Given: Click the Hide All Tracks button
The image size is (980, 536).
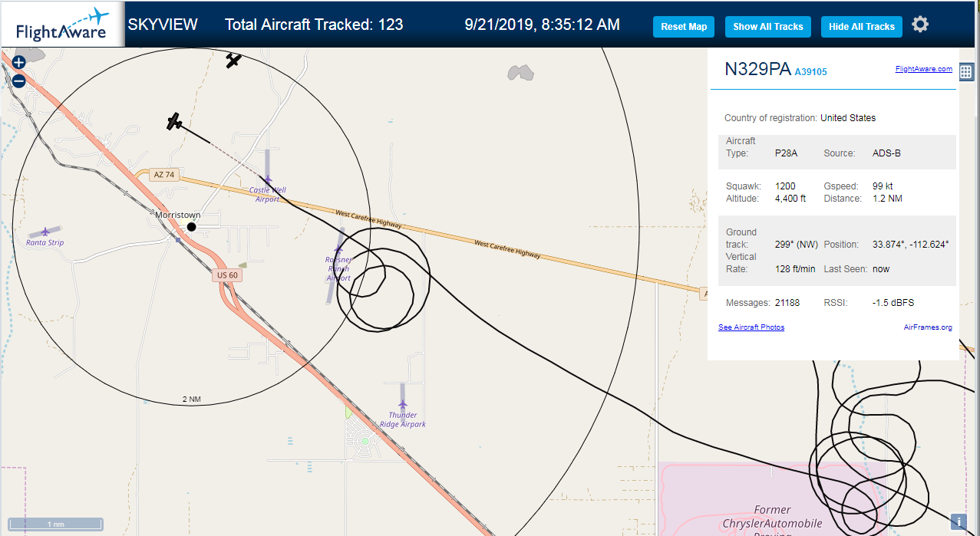Looking at the screenshot, I should 862,27.
